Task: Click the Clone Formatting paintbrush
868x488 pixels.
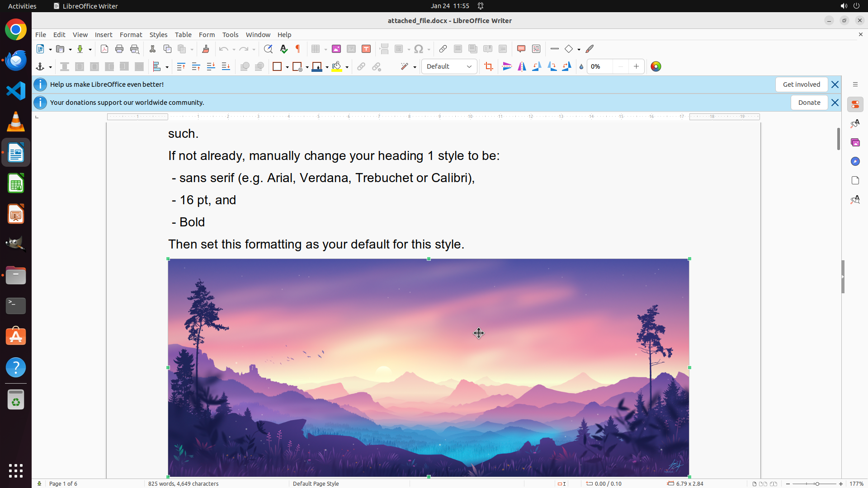Action: click(206, 49)
